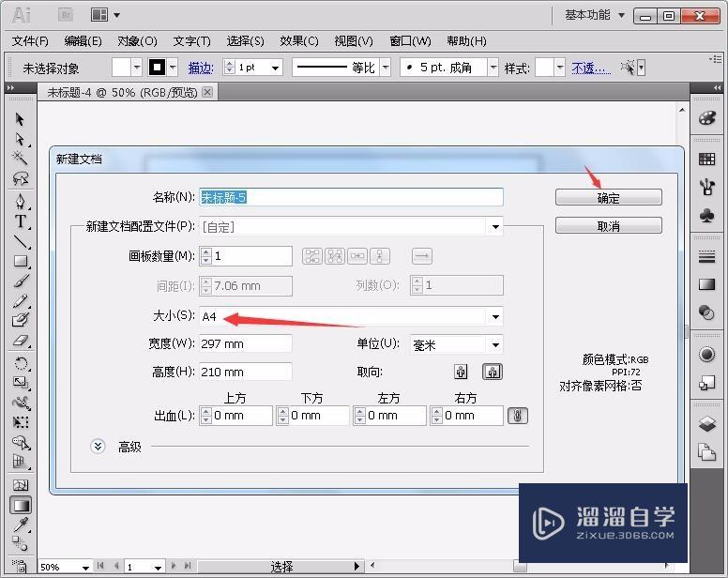Close the 未标题-4 document tab

(x=207, y=92)
